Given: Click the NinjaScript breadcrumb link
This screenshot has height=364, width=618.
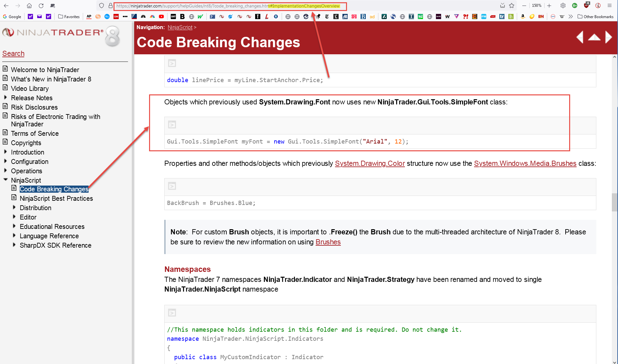Looking at the screenshot, I should (x=180, y=27).
